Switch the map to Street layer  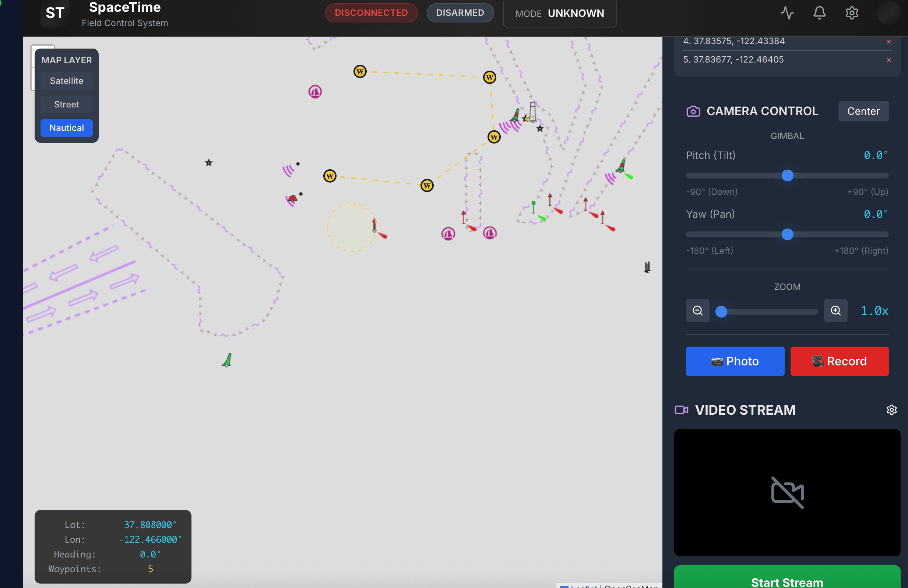(x=66, y=104)
